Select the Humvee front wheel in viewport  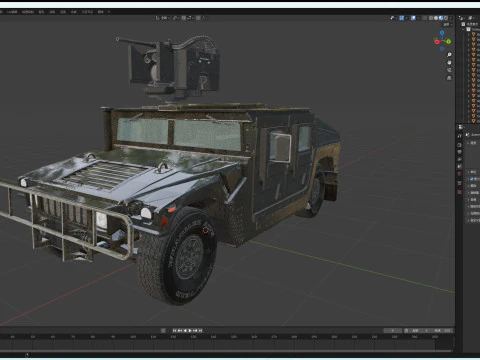click(x=178, y=257)
